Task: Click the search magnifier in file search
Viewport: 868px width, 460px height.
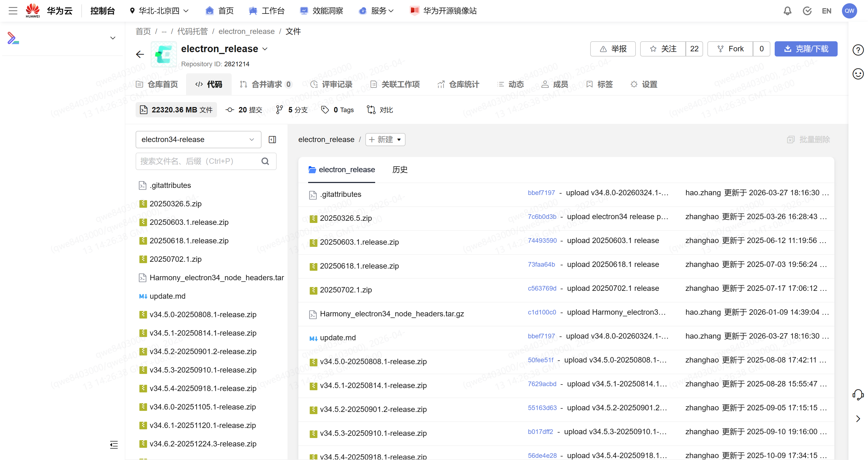Action: tap(265, 161)
